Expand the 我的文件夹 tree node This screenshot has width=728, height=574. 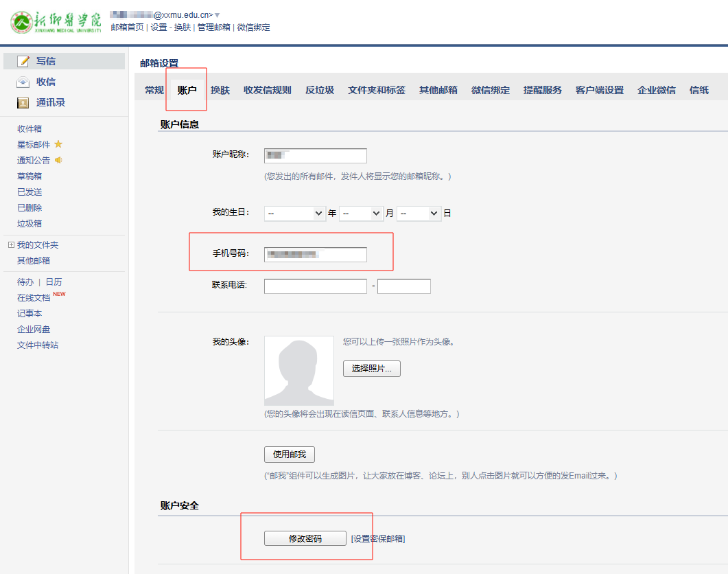tap(10, 245)
